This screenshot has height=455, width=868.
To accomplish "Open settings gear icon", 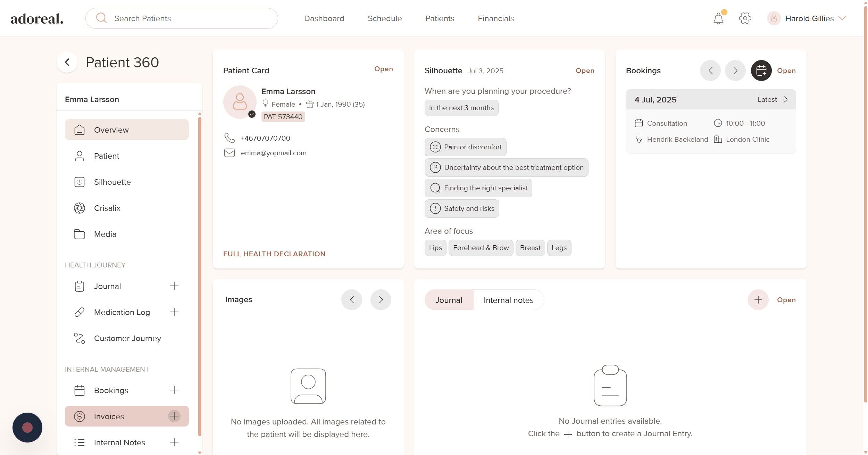I will pos(745,18).
